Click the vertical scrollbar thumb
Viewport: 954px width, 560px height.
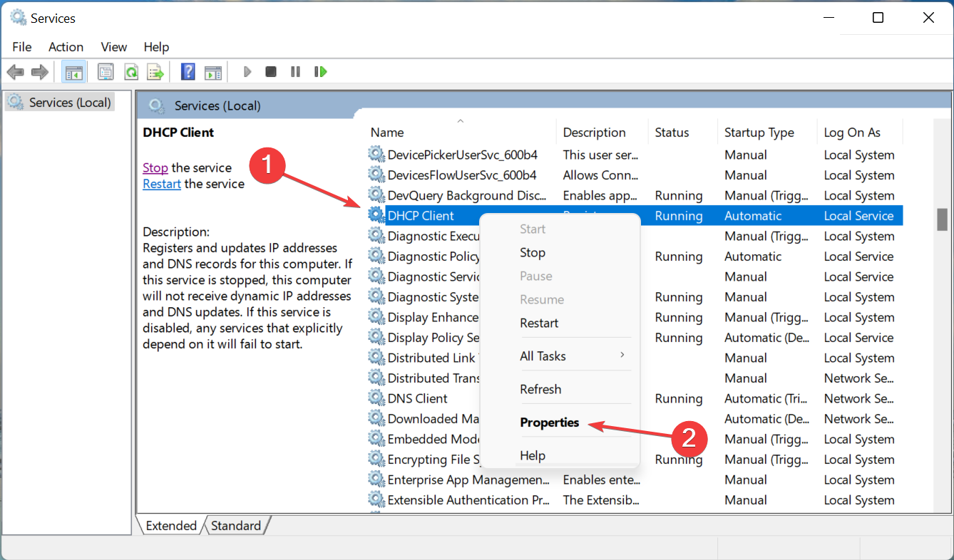coord(942,220)
